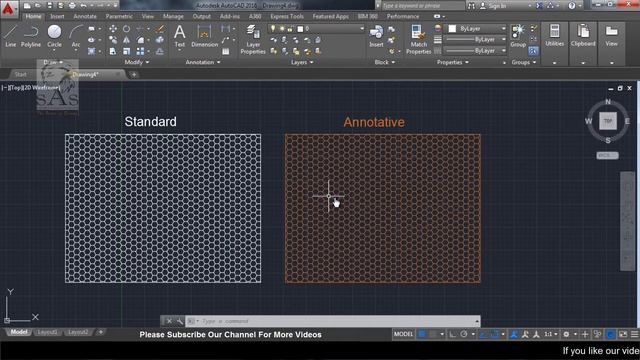Click the Explode tool in Modify panel
This screenshot has width=640, height=360.
click(x=160, y=40)
